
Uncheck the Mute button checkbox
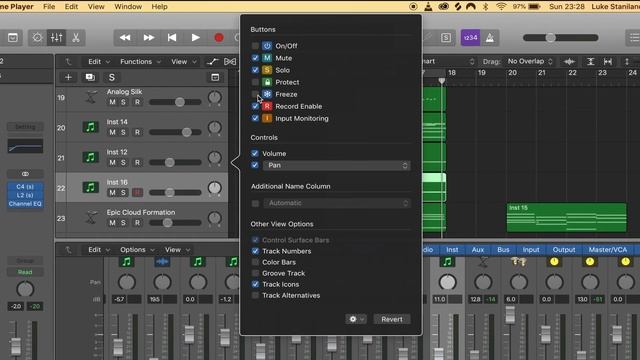tap(255, 58)
